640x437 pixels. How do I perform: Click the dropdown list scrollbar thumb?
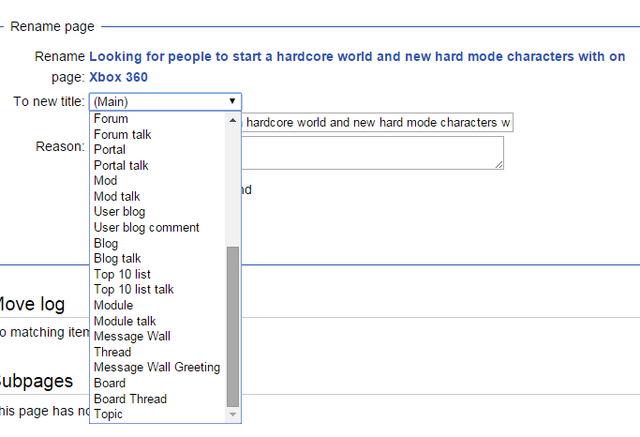pyautogui.click(x=233, y=326)
